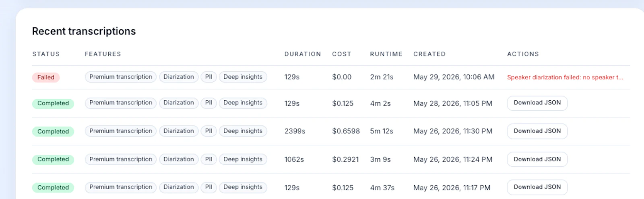Click Diarization tag in Failed row
The height and width of the screenshot is (199, 644).
tap(179, 77)
